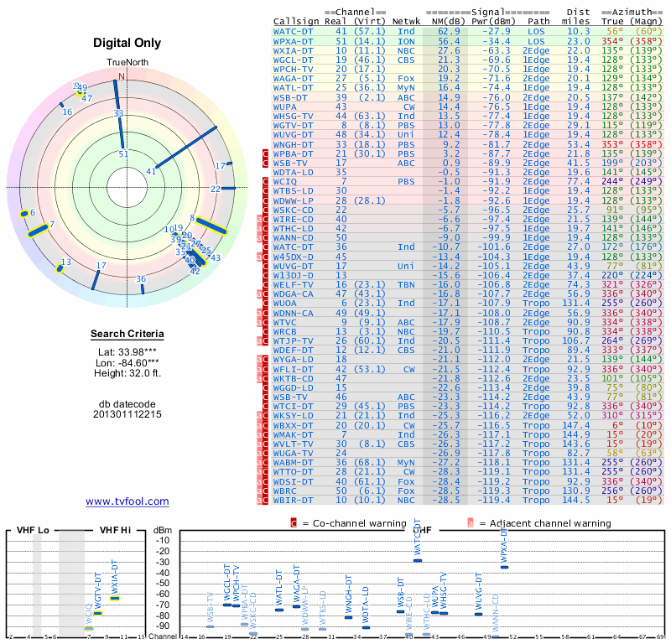Click distance value 10.3 miles
671x644 pixels.
[x=579, y=32]
